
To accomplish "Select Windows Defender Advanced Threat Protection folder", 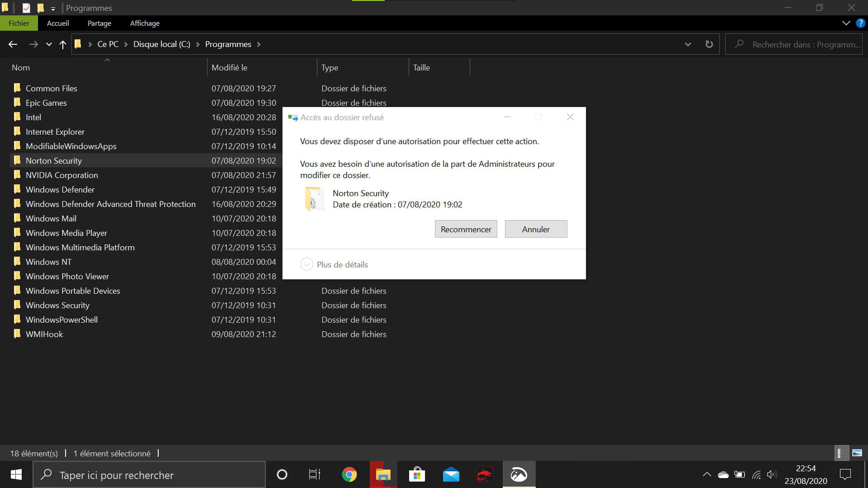I will [110, 204].
